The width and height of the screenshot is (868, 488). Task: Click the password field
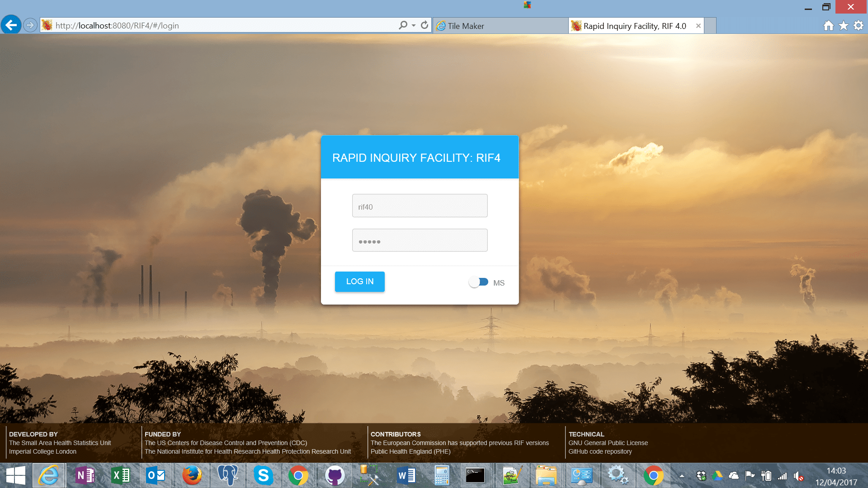click(420, 240)
